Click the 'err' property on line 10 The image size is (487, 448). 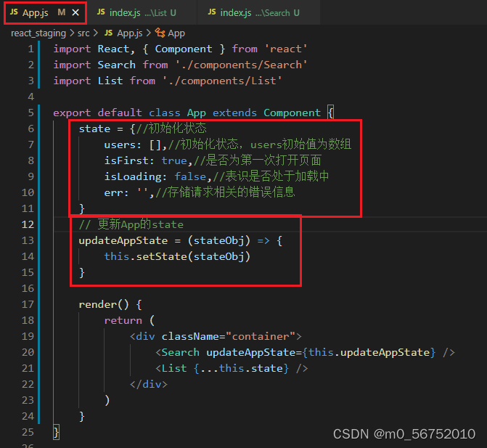pos(113,192)
